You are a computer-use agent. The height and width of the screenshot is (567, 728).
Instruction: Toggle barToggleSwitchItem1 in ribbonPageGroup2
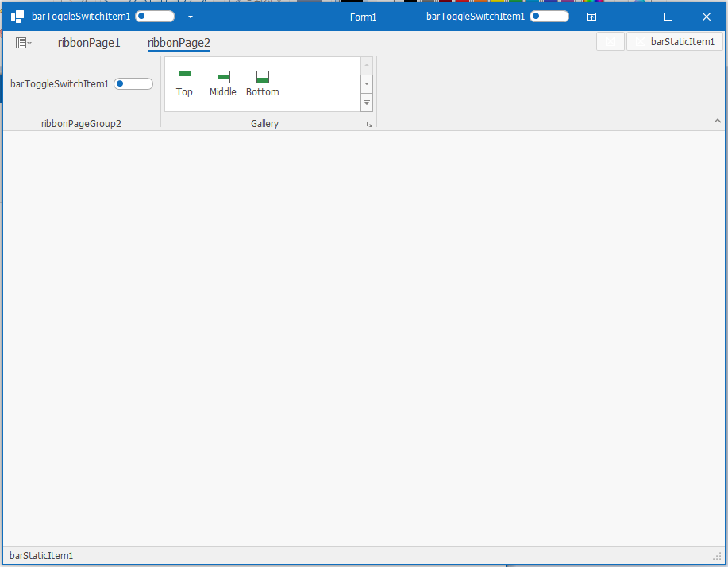tap(133, 84)
